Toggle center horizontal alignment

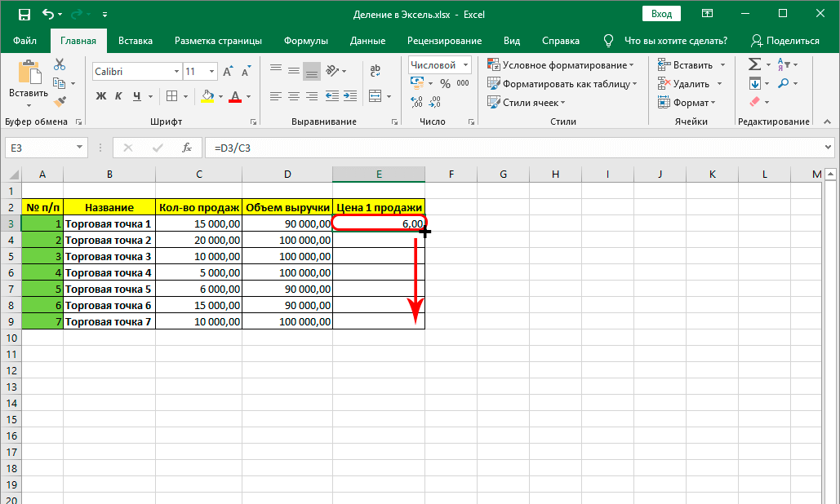pyautogui.click(x=294, y=96)
